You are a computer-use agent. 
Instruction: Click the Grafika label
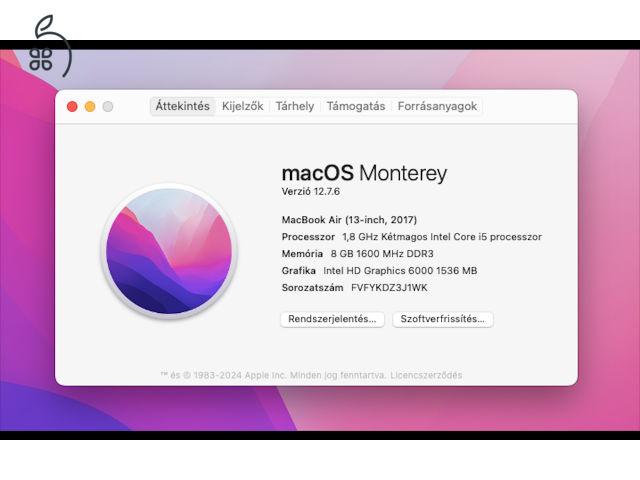click(x=298, y=271)
